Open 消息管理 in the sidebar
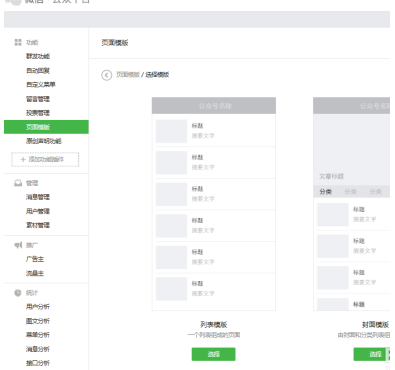395x370 pixels. coord(38,197)
